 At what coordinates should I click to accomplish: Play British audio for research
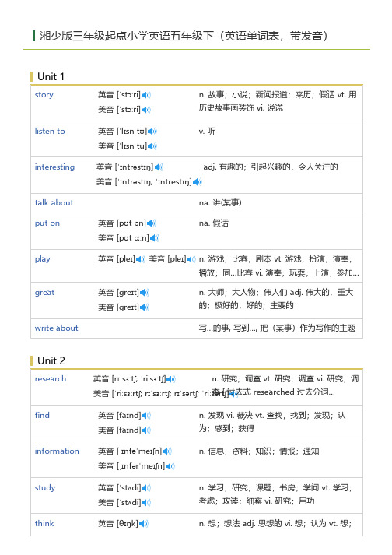(x=171, y=379)
